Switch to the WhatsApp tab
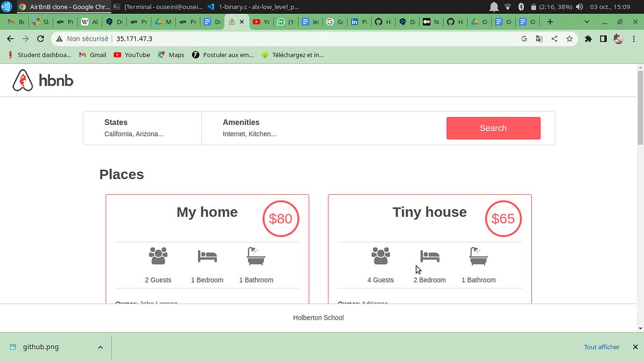Image resolution: width=644 pixels, height=362 pixels. pos(286,22)
